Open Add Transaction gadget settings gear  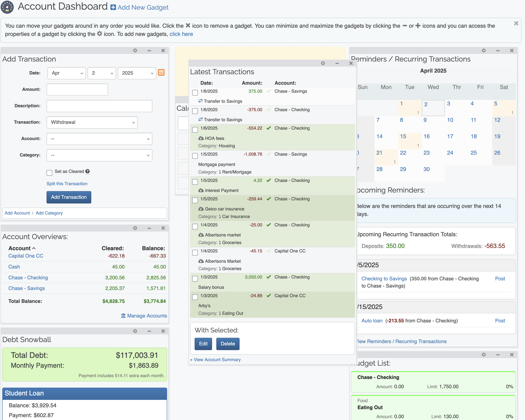[x=135, y=50]
